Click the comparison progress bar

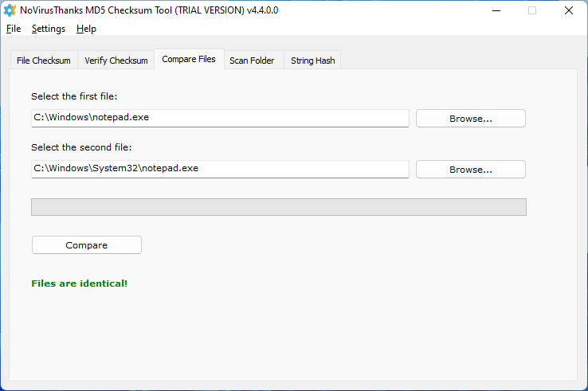coord(279,207)
